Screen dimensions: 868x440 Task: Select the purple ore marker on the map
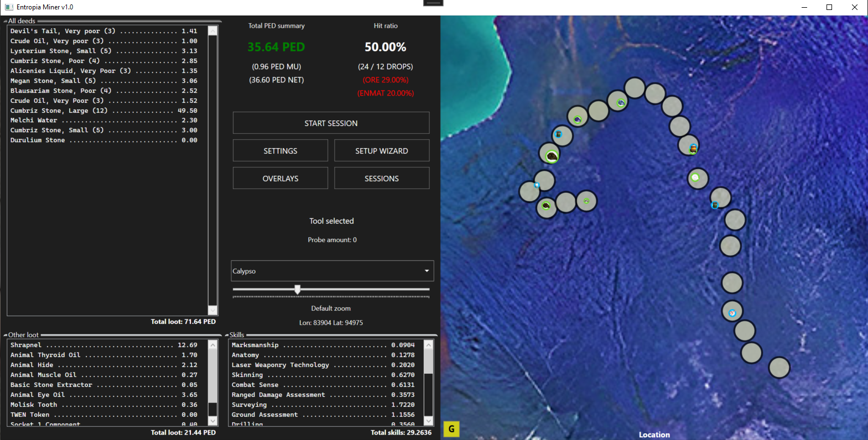(x=578, y=119)
